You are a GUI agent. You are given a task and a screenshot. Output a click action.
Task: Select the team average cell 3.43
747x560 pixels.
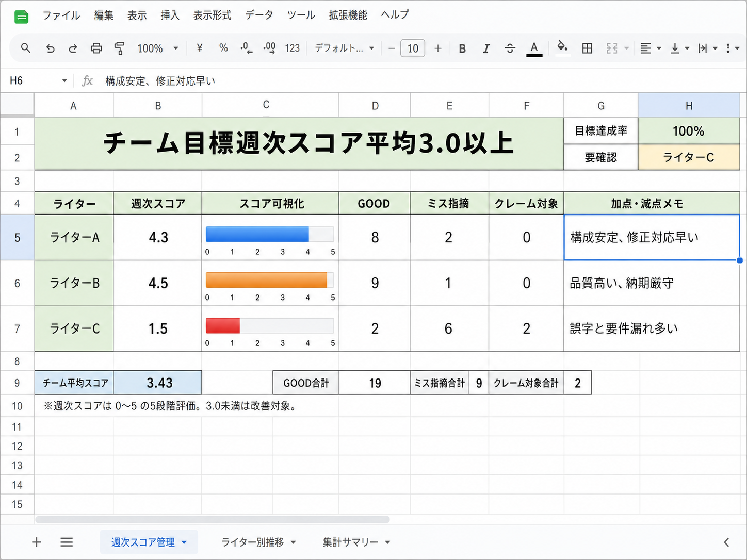[x=158, y=383]
